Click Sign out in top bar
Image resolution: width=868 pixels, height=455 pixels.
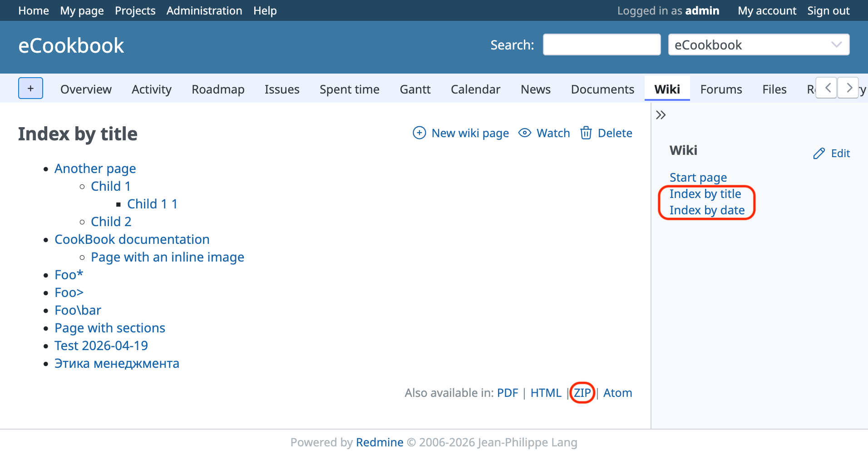[x=828, y=10]
